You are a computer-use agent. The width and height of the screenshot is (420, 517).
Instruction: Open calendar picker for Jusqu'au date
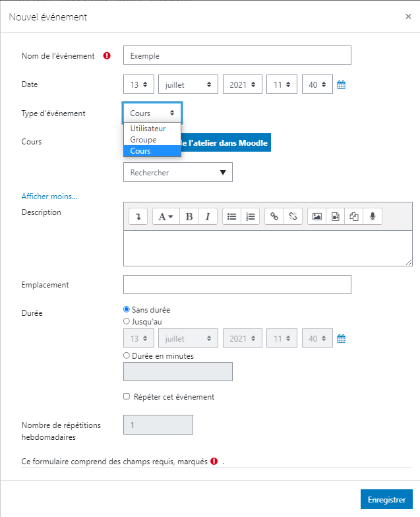(x=342, y=339)
